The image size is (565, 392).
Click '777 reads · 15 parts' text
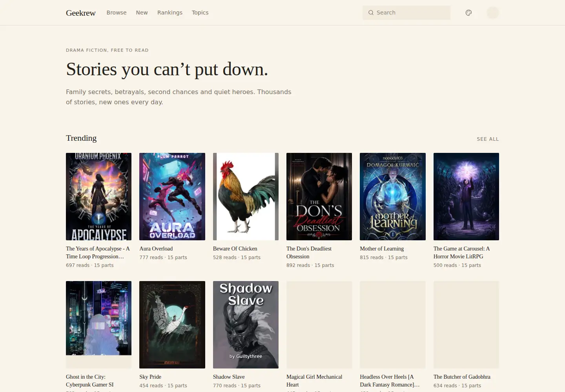163,258
